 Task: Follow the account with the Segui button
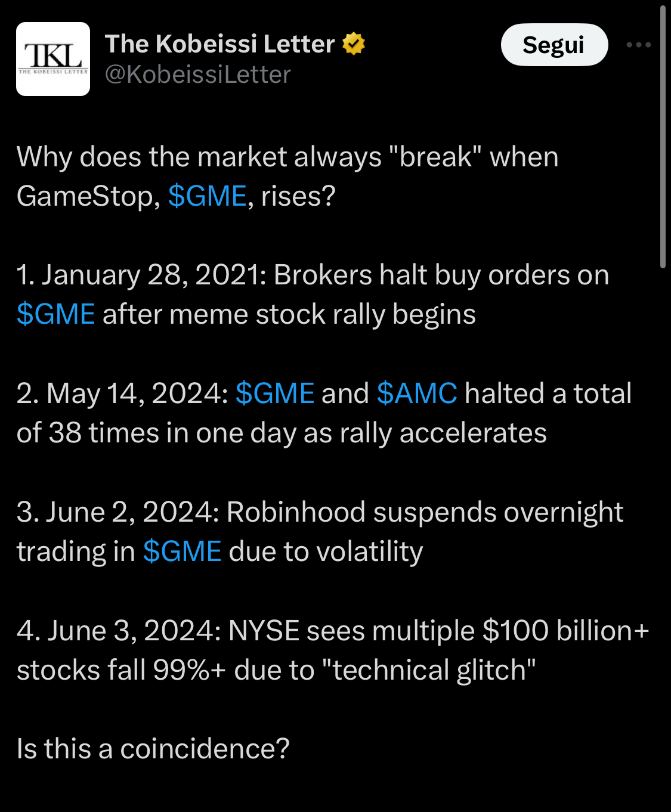tap(554, 45)
